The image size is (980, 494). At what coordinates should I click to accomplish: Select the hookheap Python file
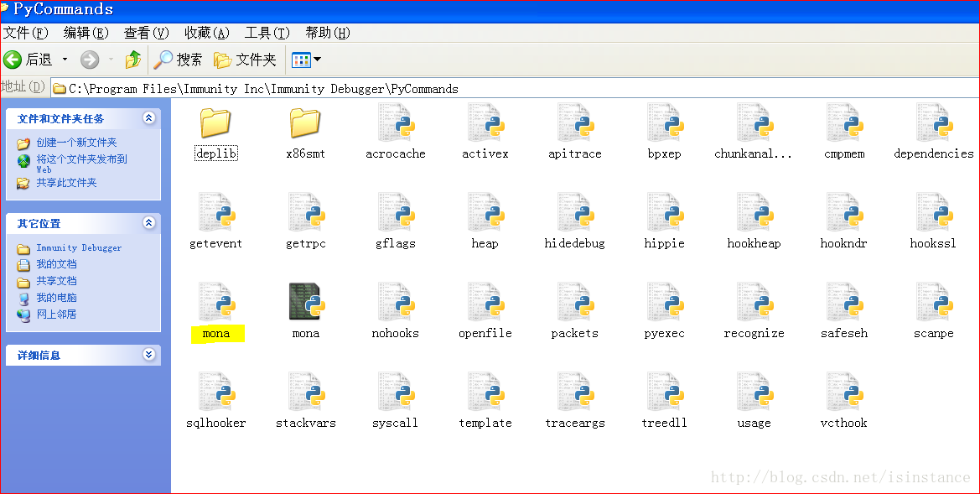[x=754, y=212]
